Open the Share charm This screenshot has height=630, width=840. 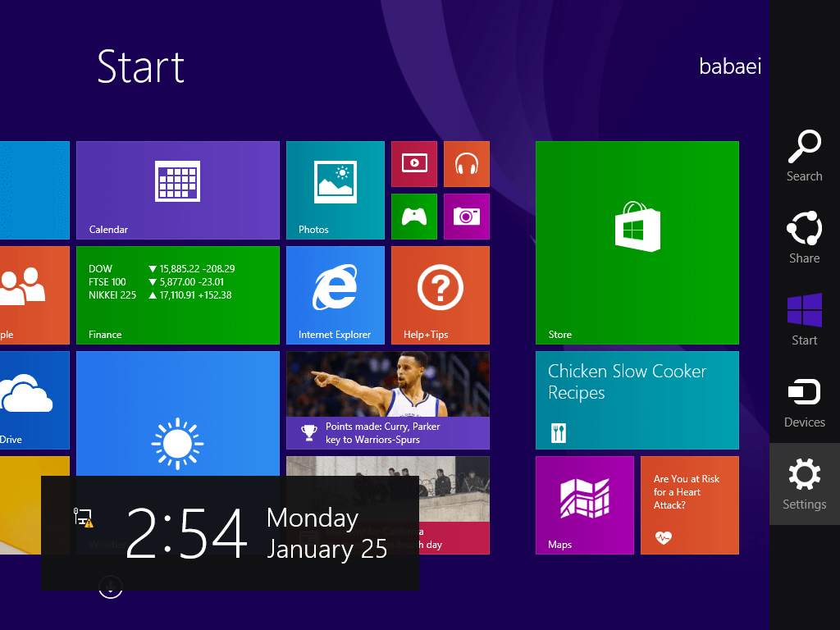pos(804,238)
